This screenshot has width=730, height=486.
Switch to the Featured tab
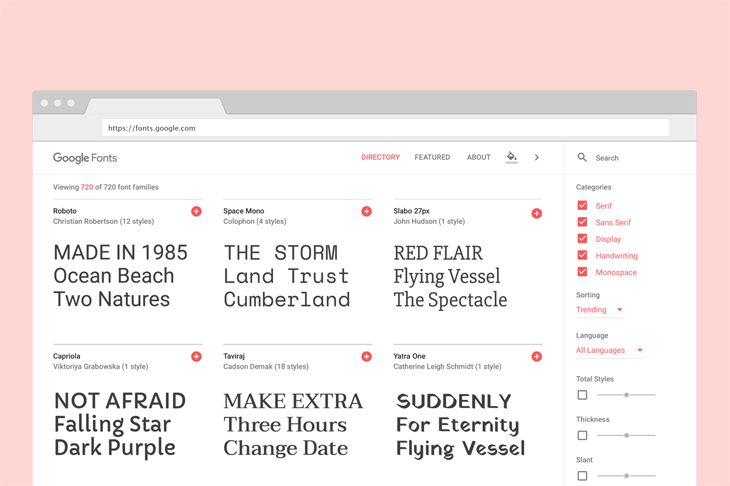pyautogui.click(x=432, y=157)
